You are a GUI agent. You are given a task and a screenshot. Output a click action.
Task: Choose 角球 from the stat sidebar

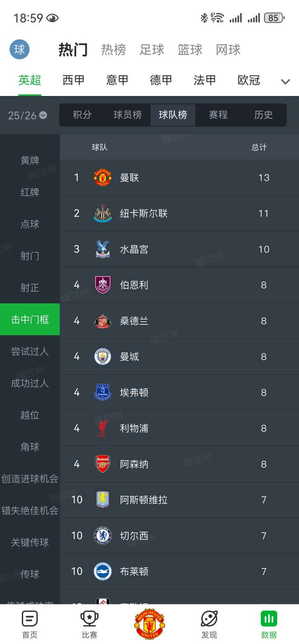pos(30,447)
